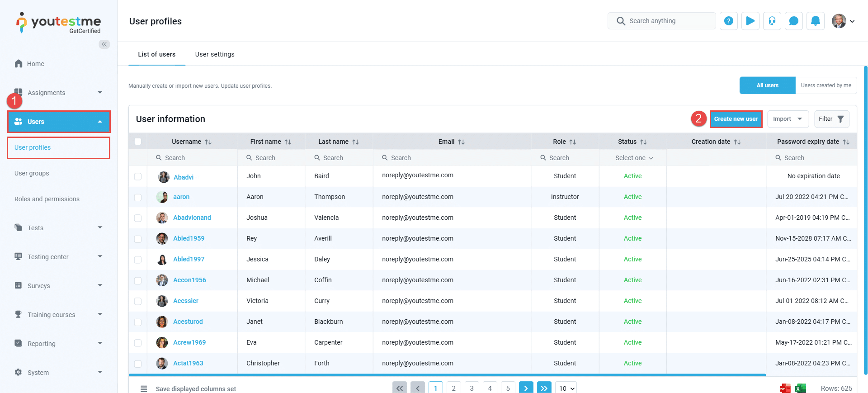Go to the first page
The height and width of the screenshot is (393, 868).
(400, 388)
